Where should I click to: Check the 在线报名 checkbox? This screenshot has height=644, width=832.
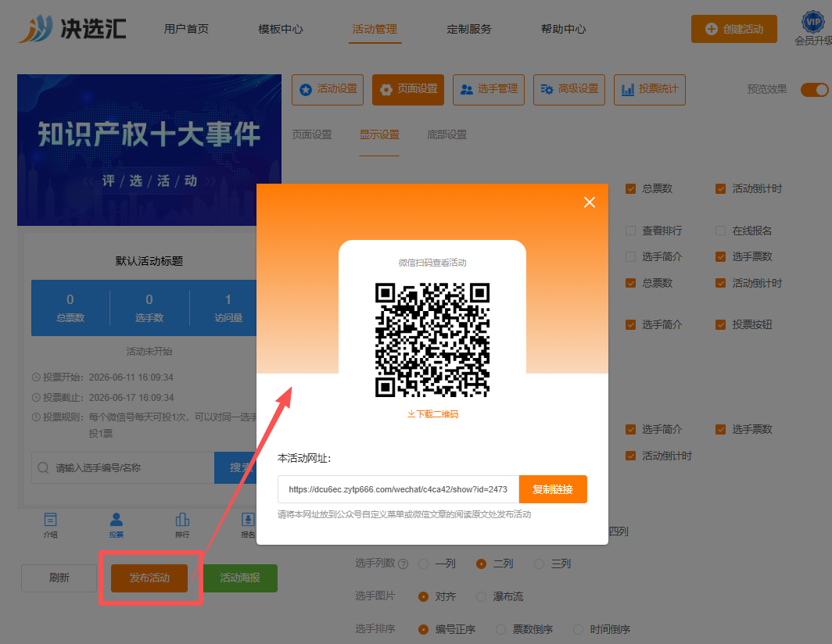(x=721, y=231)
